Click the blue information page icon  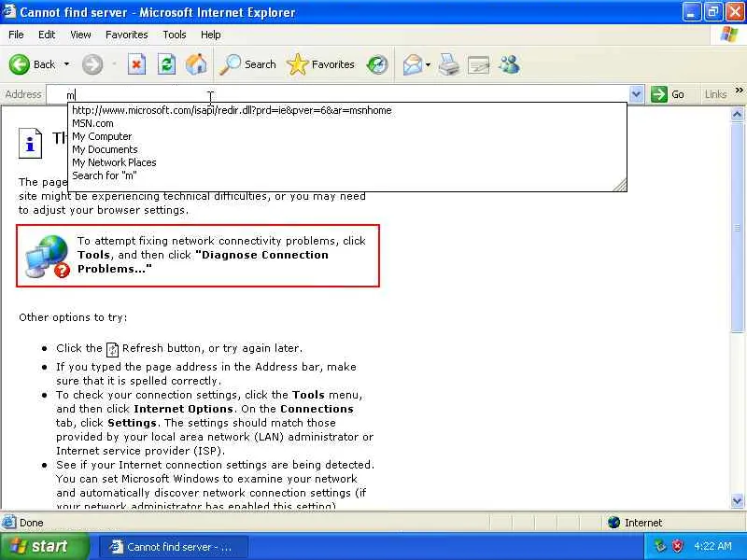point(30,143)
